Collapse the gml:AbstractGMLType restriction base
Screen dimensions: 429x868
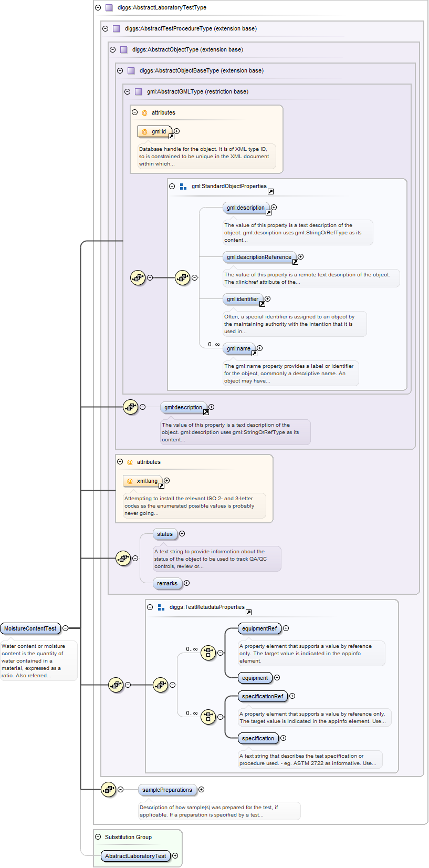128,91
